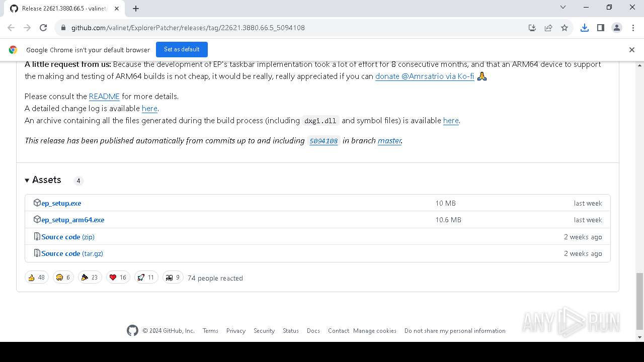644x362 pixels.
Task: Select the Release 22621.3880.66.5 tab
Action: (x=64, y=9)
